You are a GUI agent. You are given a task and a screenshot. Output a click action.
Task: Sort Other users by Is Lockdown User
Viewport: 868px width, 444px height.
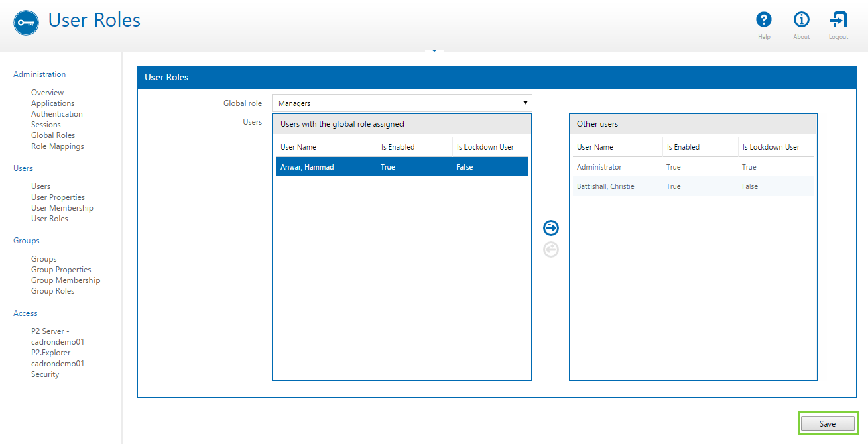pyautogui.click(x=771, y=147)
